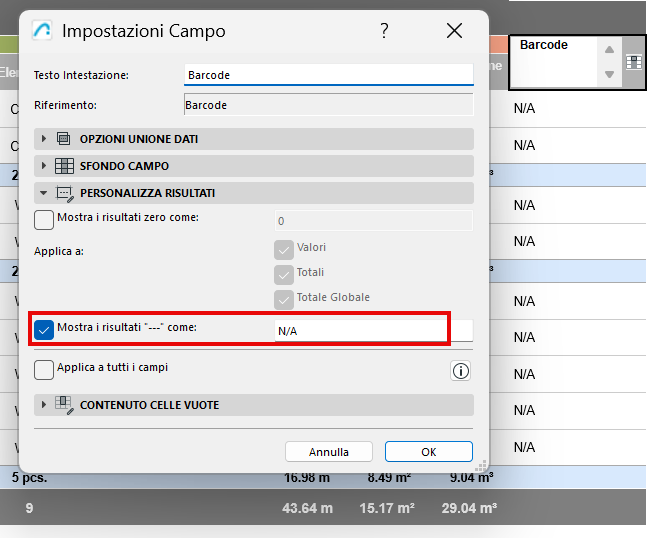Screen dimensions: 659x538
Task: Click the field settings icon in Barcode header
Action: (634, 62)
